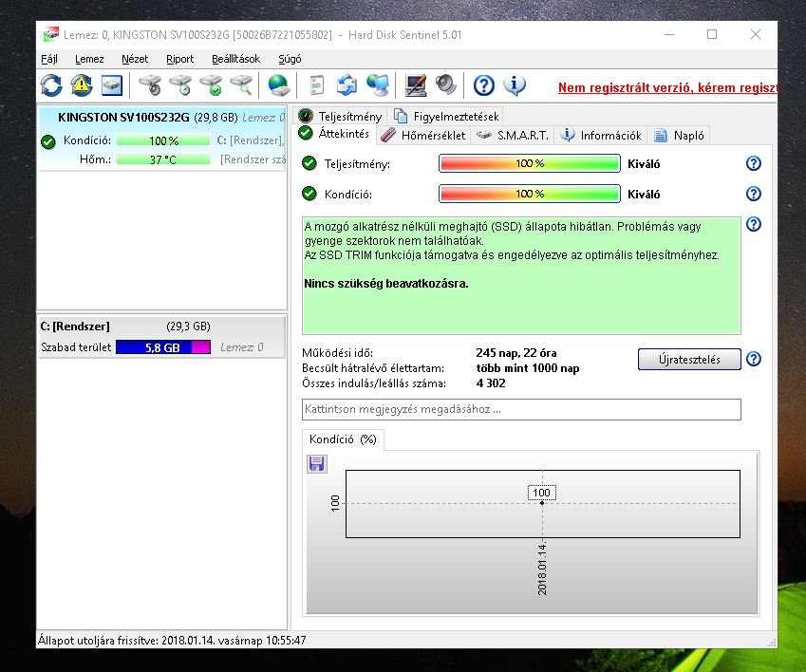806x672 pixels.
Task: Click the disk with green checkmark toolbar icon
Action: (211, 85)
